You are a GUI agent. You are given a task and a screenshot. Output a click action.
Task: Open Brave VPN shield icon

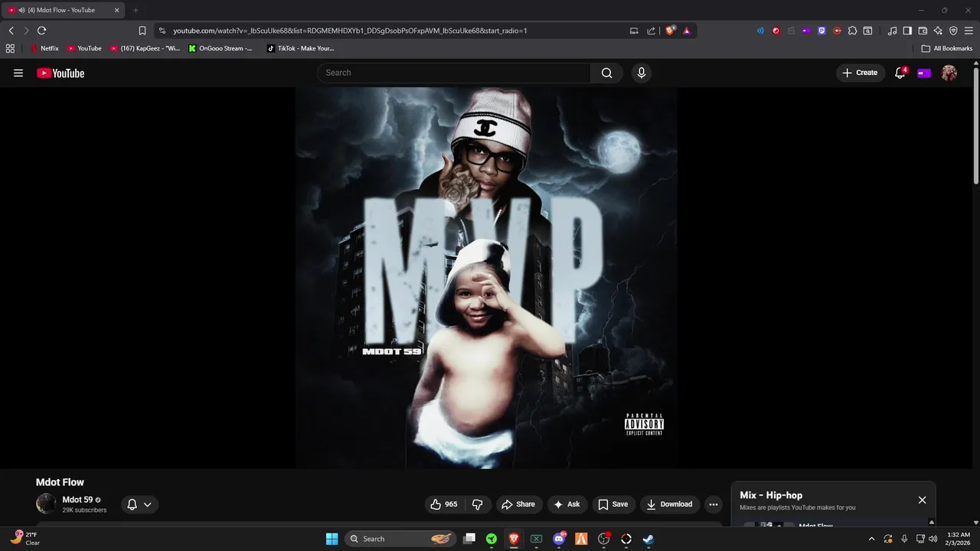(953, 31)
